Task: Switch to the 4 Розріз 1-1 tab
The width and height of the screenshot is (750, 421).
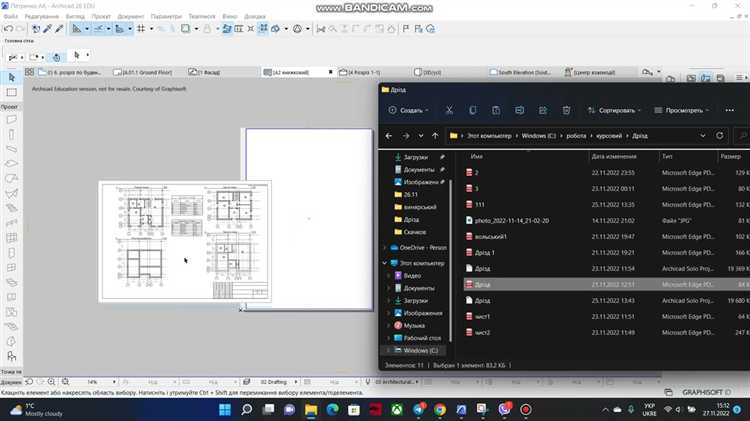Action: (360, 72)
